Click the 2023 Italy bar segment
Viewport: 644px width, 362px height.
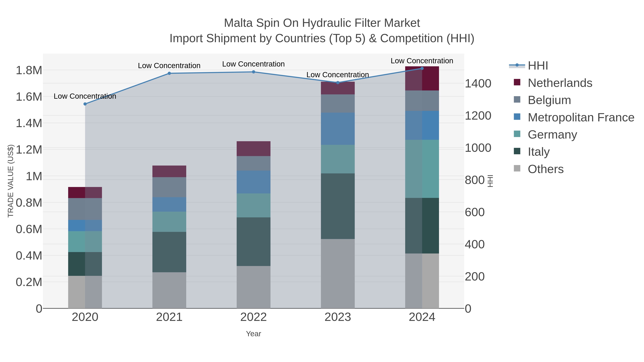coord(338,206)
